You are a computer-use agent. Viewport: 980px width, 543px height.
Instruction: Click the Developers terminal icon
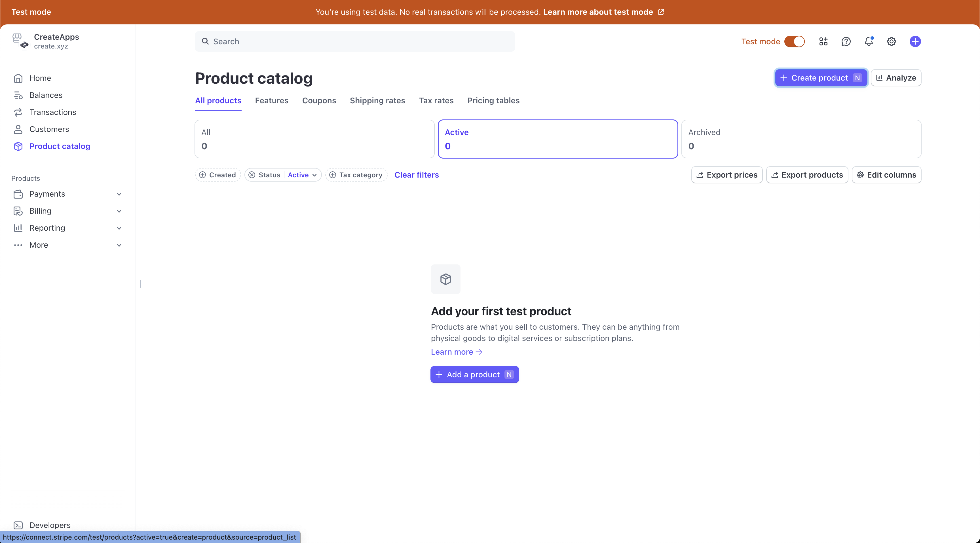point(18,525)
